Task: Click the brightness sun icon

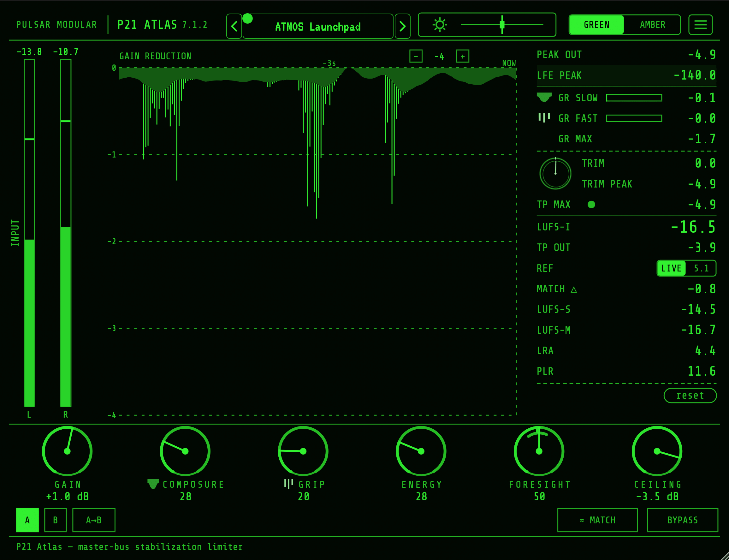Action: 440,25
